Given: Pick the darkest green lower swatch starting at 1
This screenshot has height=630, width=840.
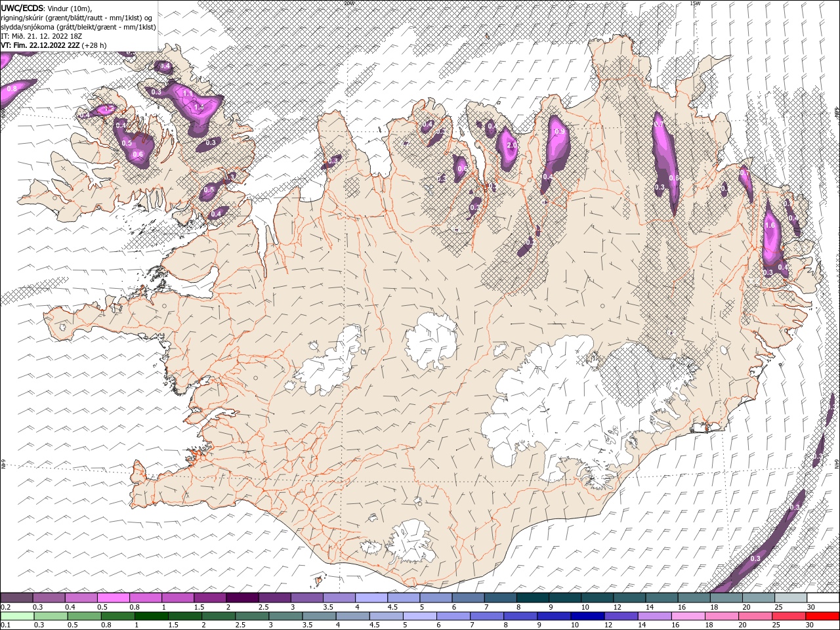Looking at the screenshot, I should 151,616.
